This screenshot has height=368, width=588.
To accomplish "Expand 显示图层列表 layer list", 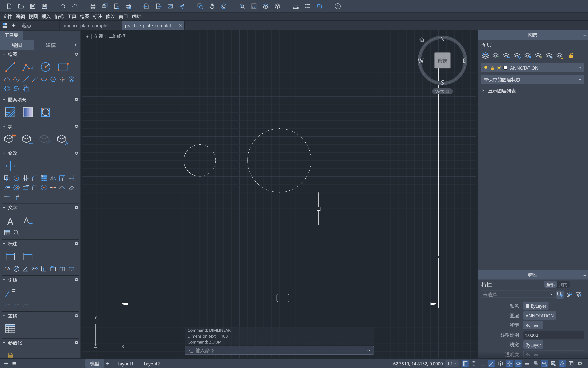I will point(483,91).
